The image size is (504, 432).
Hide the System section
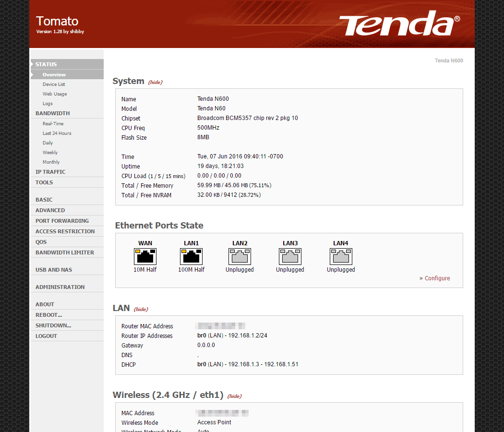click(155, 82)
